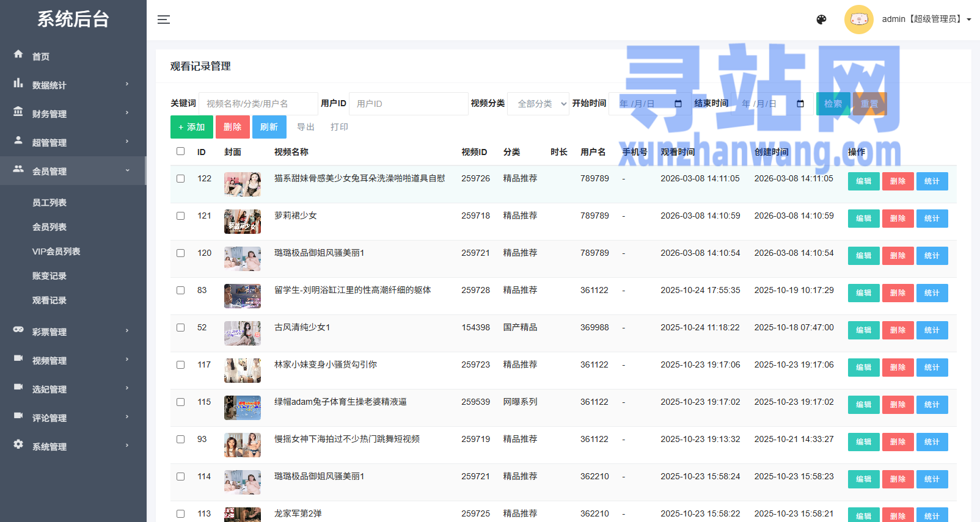Go to 会员列表 in the sidebar
Viewport: 980px width, 522px height.
coord(49,227)
